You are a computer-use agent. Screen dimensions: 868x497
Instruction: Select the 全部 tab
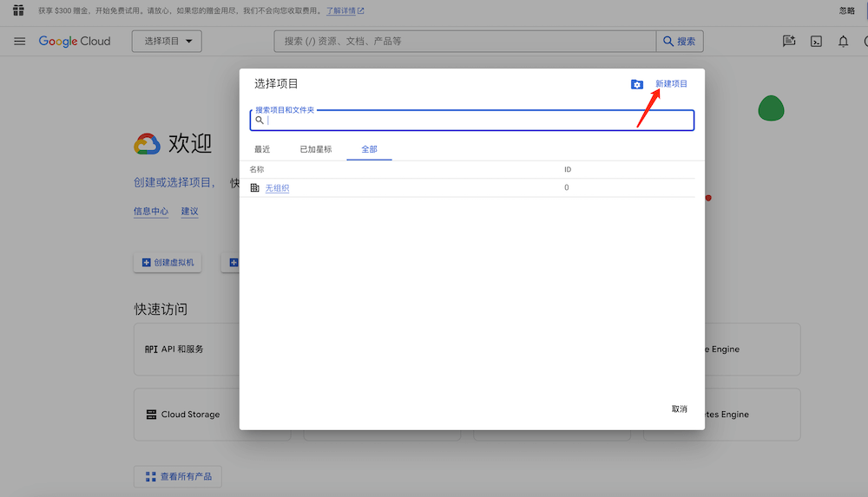(369, 149)
